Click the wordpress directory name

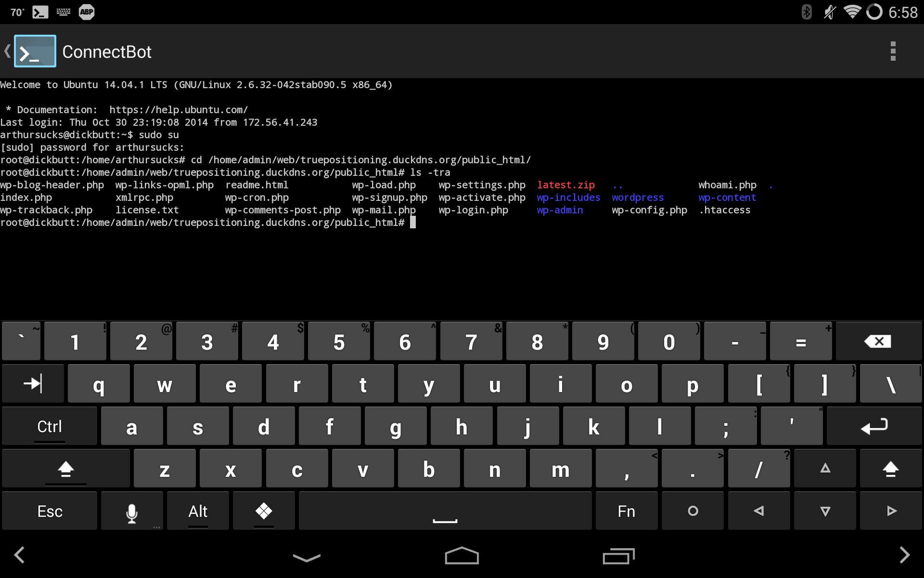[638, 197]
